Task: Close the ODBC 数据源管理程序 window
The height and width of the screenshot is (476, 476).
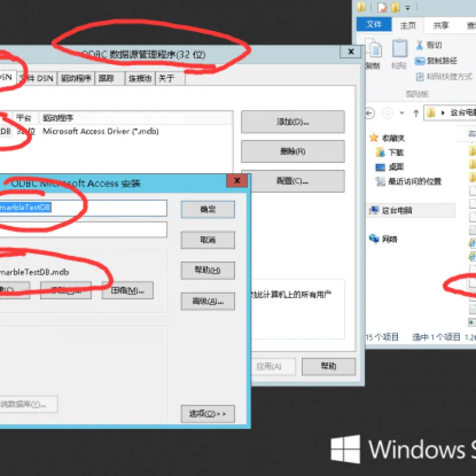Action: (351, 52)
